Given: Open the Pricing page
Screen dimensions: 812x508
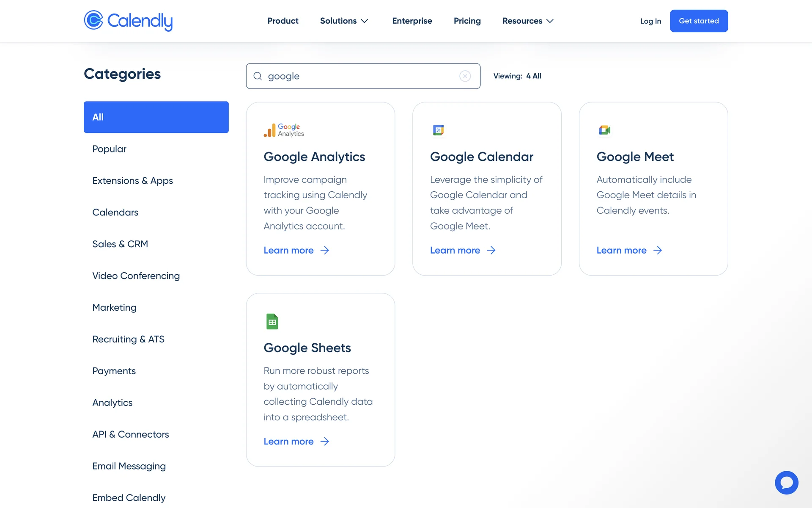Looking at the screenshot, I should click(467, 21).
